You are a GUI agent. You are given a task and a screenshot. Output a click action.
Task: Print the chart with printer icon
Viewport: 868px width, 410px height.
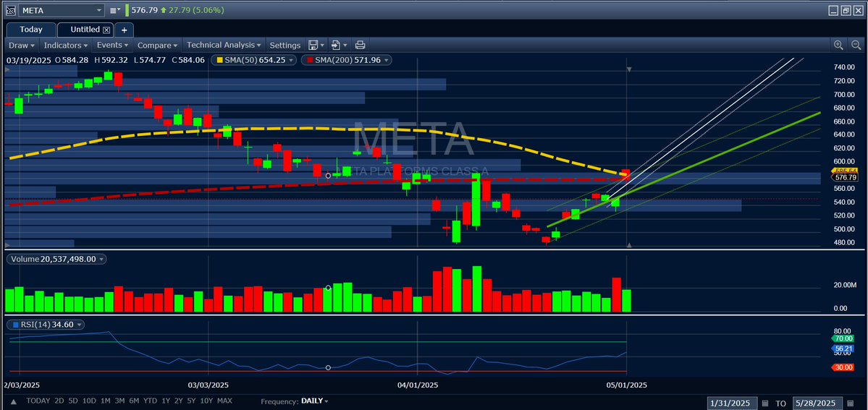(360, 46)
